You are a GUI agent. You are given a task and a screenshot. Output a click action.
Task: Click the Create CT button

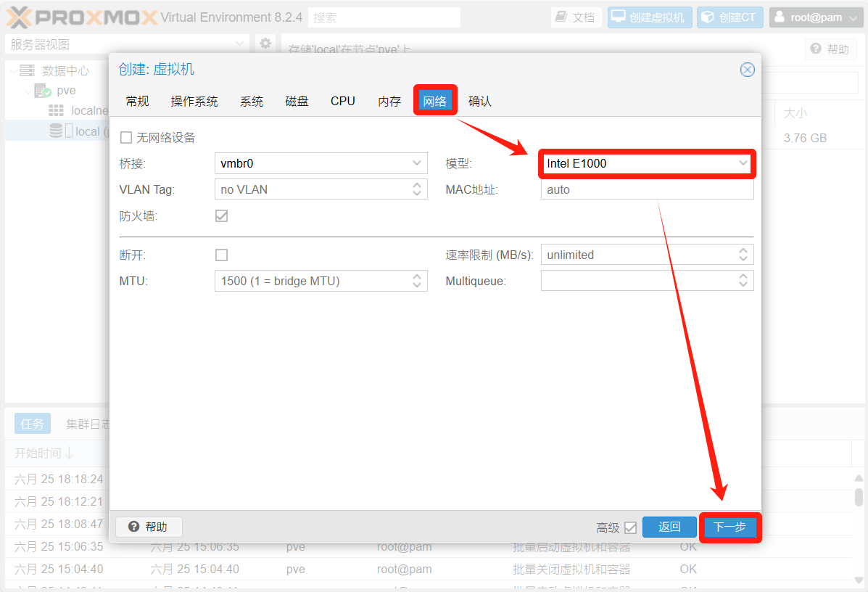point(729,17)
